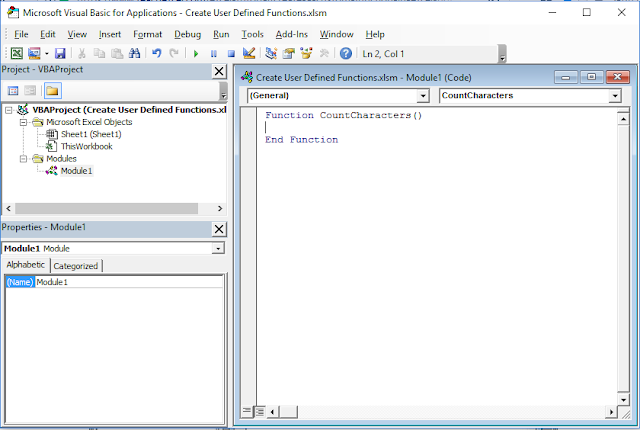Open the Run menu
Image resolution: width=640 pixels, height=430 pixels.
[221, 34]
